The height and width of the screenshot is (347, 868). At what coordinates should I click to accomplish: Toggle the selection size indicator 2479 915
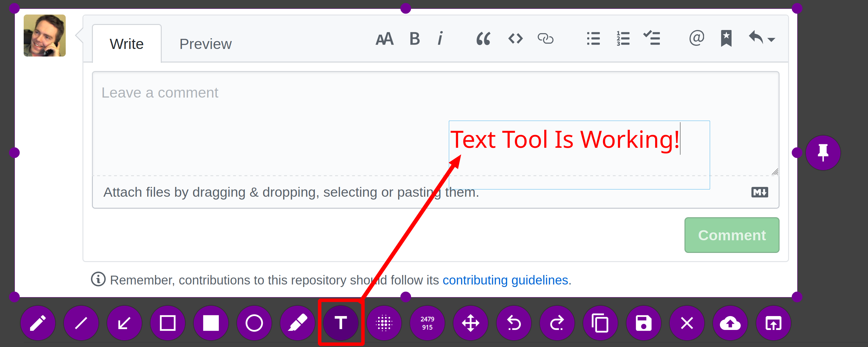[x=427, y=323]
